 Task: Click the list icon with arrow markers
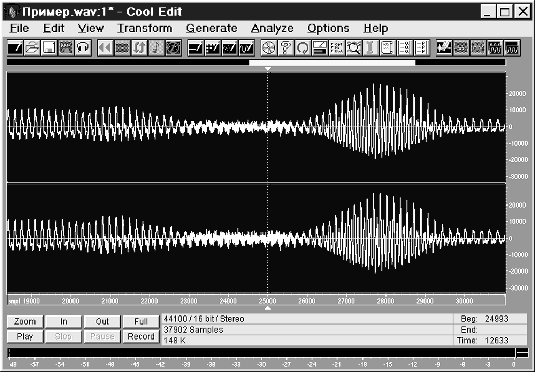coord(421,48)
